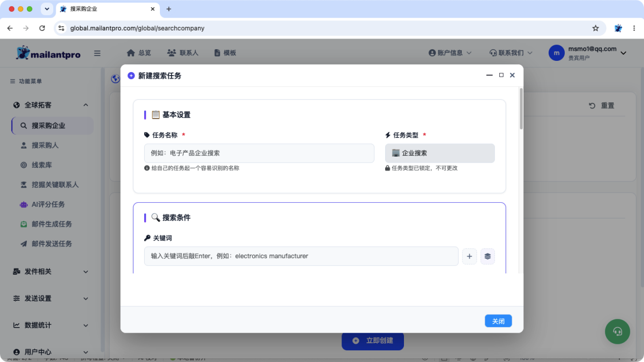Click the 线索库 target icon
644x362 pixels.
point(23,165)
